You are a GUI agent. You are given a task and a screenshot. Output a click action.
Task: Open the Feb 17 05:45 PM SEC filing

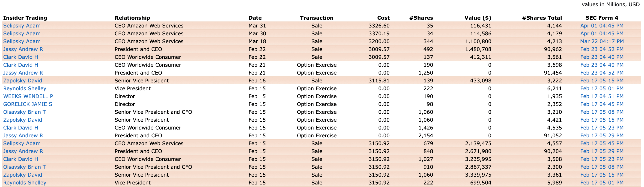click(x=602, y=143)
